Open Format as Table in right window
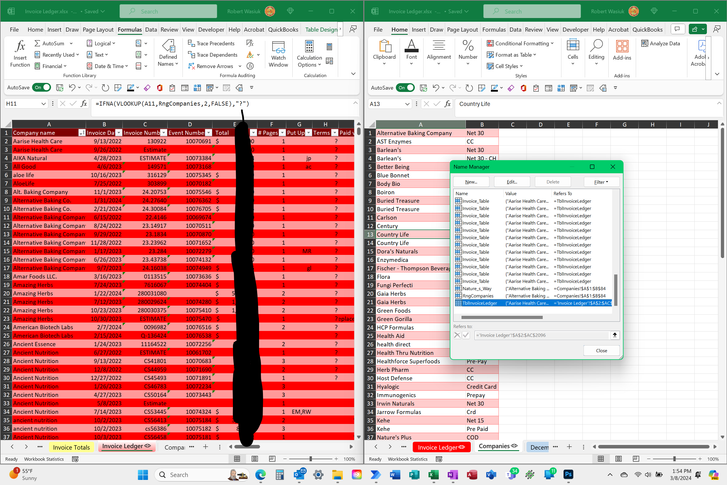The height and width of the screenshot is (485, 727). coord(511,55)
